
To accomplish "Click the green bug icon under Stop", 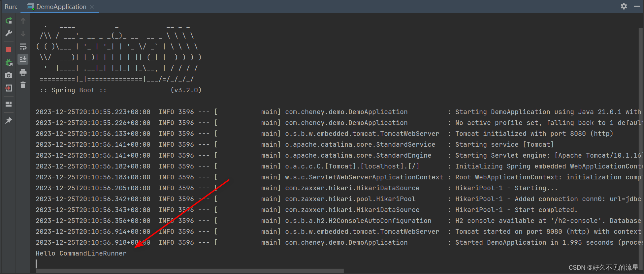I will [9, 62].
